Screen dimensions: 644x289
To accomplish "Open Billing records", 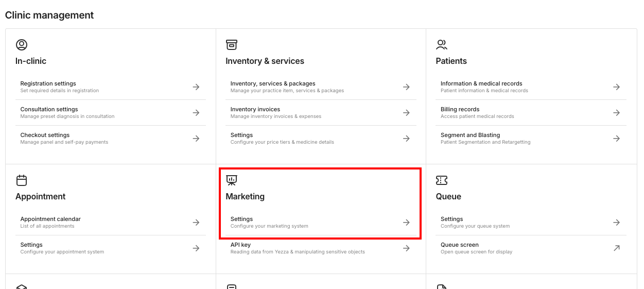I will click(531, 113).
